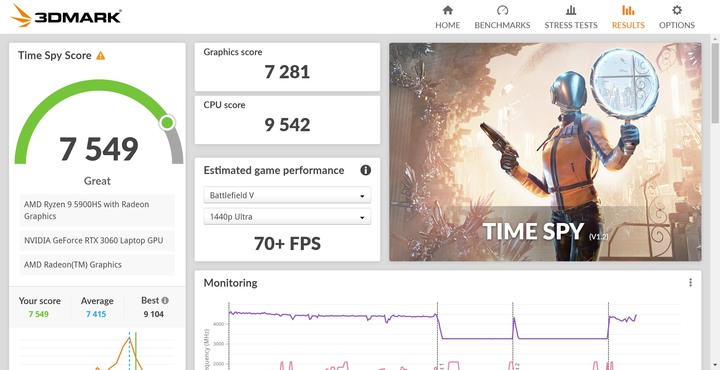
Task: Click the Time Spy artwork thumbnail
Action: (545, 152)
